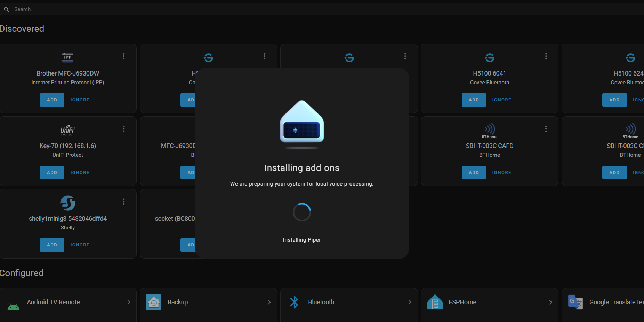Add the H5100 6041 Govee device

tap(474, 100)
